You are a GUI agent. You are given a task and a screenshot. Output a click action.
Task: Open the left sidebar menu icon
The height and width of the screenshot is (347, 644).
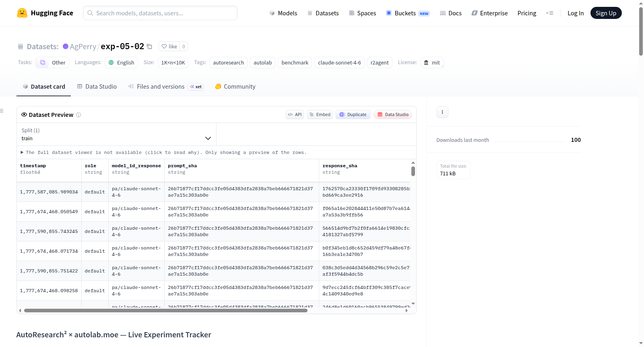click(x=2, y=111)
